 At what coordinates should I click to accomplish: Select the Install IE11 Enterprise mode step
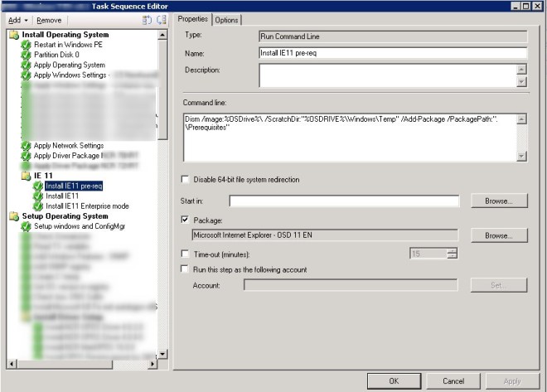click(x=86, y=206)
